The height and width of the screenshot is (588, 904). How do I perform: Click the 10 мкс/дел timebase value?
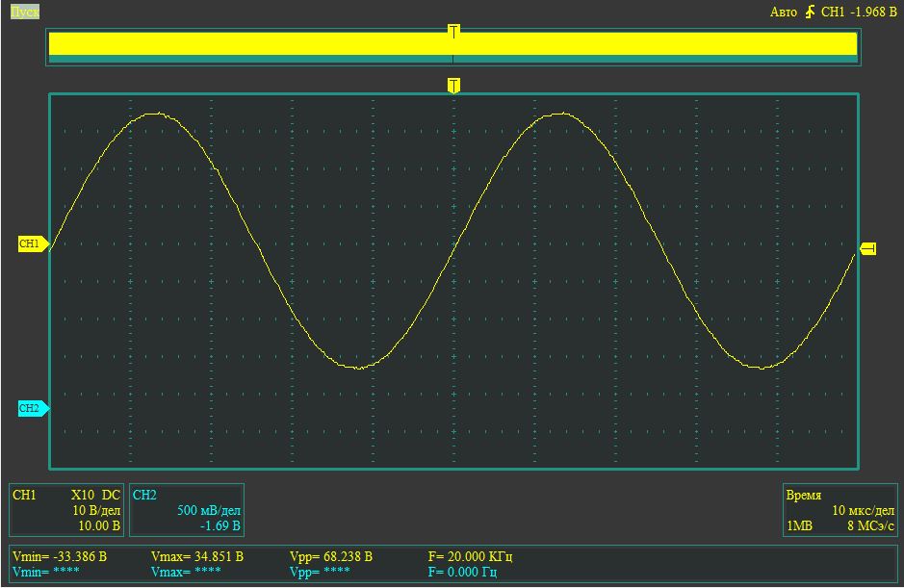[x=863, y=511]
